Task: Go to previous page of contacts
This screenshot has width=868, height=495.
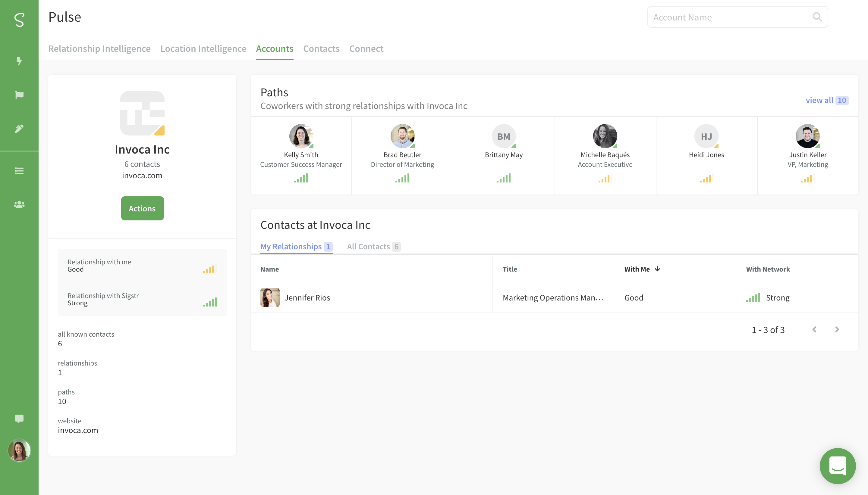Action: point(814,329)
